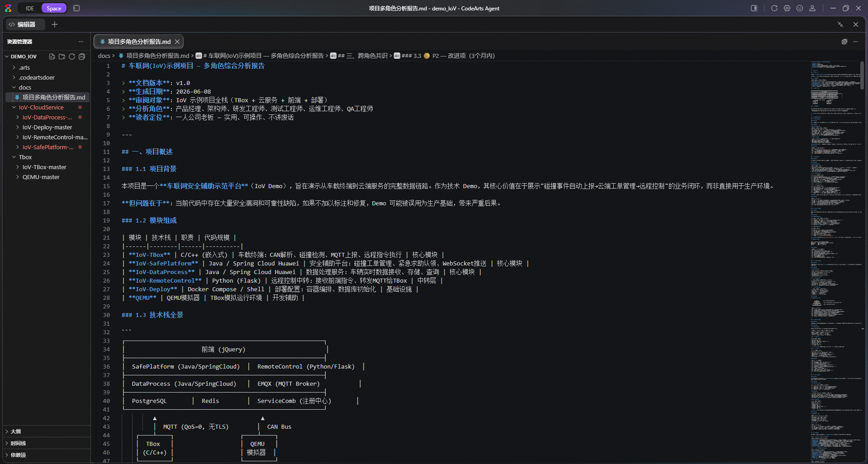Switch to IDE mode

point(30,8)
